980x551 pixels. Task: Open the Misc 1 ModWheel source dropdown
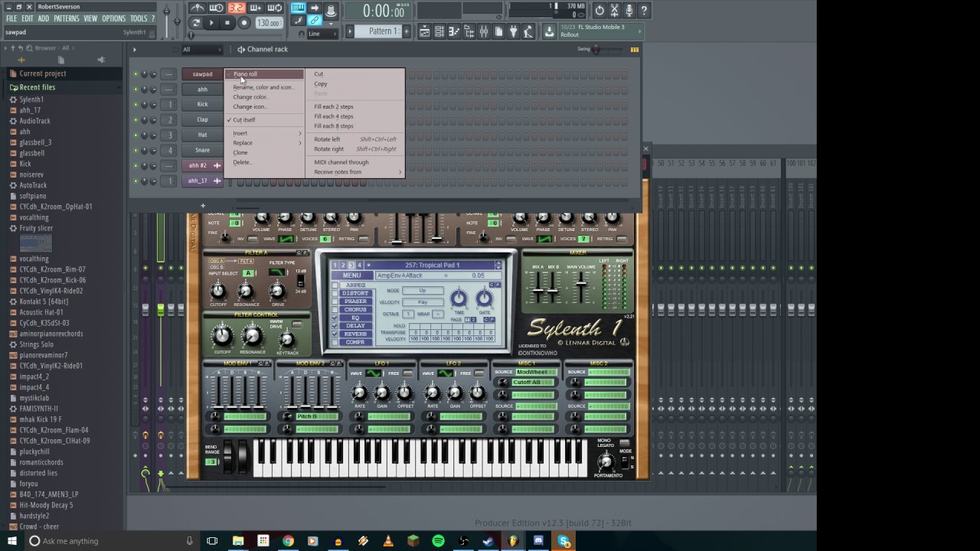(x=536, y=373)
